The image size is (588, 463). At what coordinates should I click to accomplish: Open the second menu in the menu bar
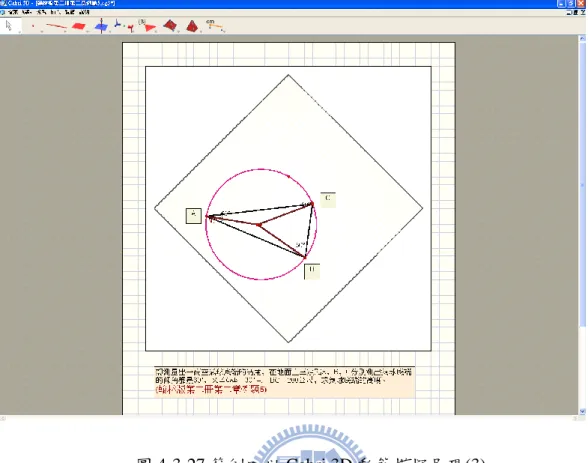pos(26,12)
